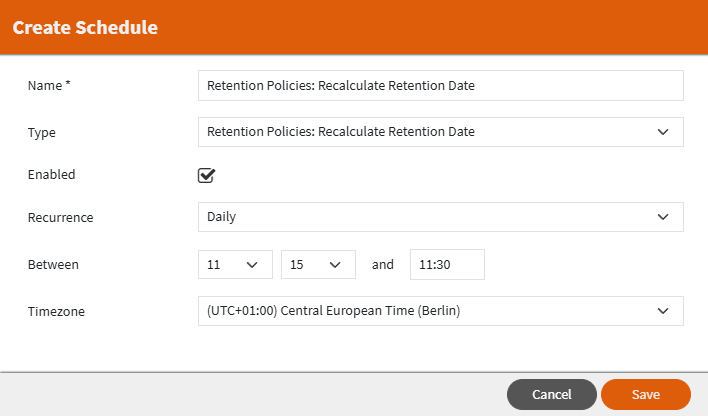Click the Create Schedule dialog title
The width and height of the screenshot is (708, 416).
[85, 28]
